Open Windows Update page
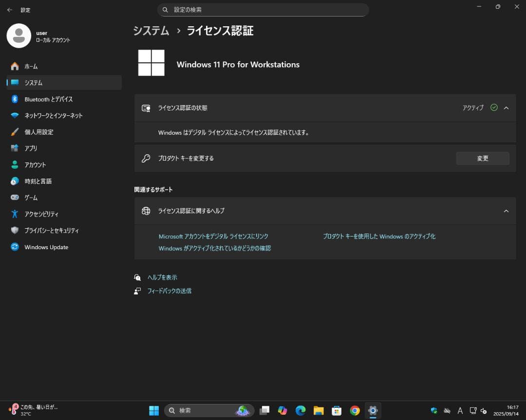 tap(46, 247)
